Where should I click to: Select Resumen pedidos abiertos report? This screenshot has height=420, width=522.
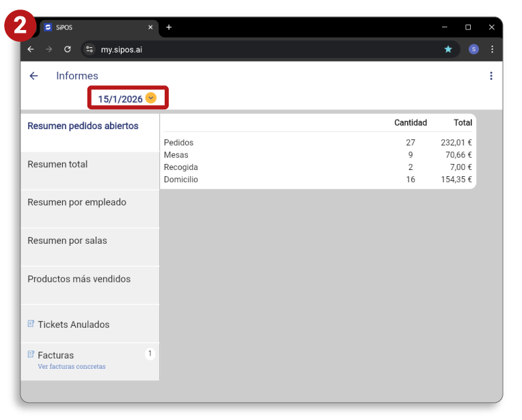point(83,126)
